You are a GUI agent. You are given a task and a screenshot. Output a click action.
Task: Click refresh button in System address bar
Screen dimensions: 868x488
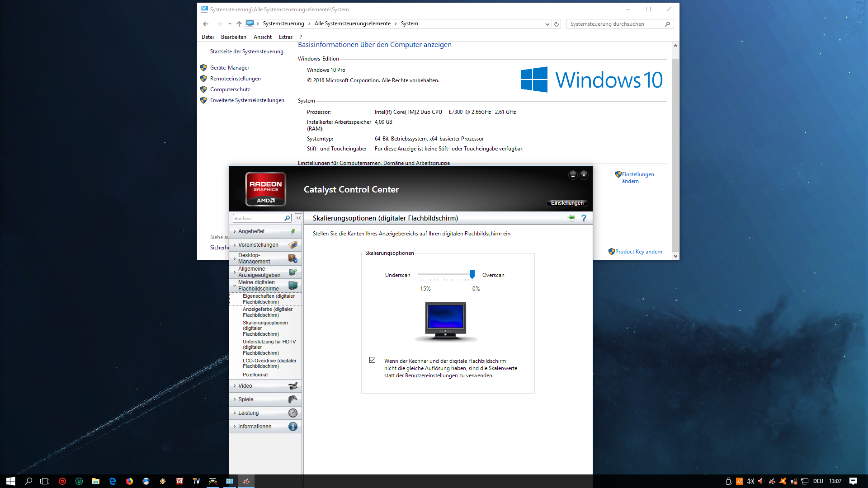557,24
